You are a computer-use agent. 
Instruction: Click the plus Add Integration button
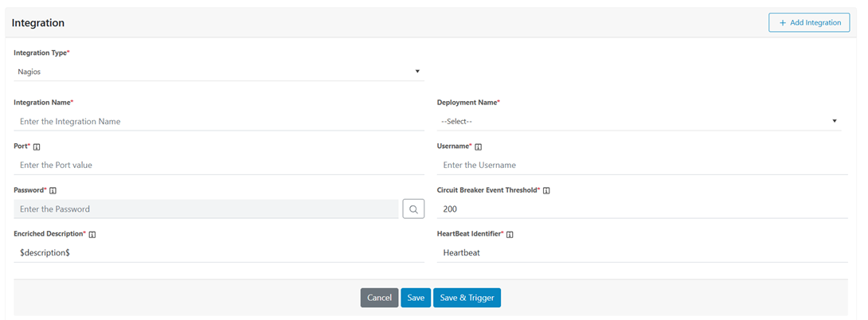(x=808, y=23)
